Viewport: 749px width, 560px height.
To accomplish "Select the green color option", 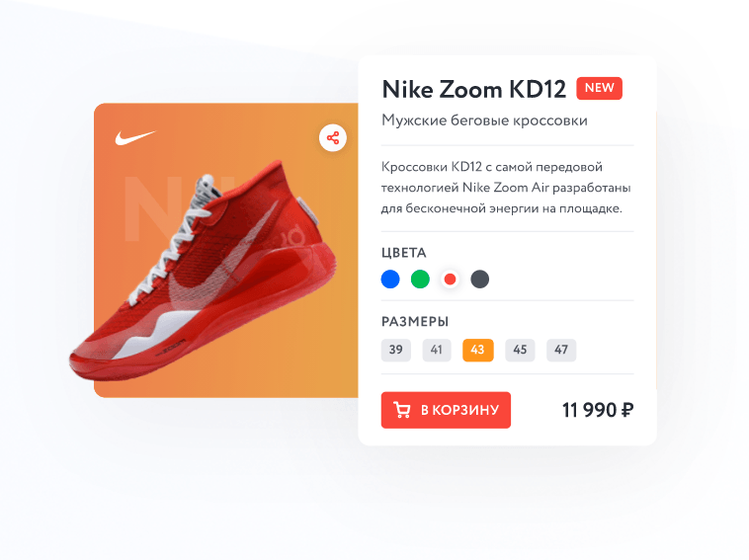I will point(420,279).
